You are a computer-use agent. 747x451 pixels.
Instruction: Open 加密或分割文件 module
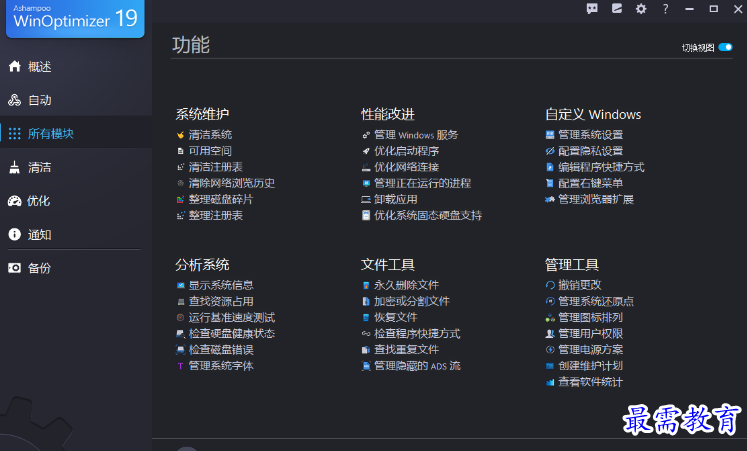[x=412, y=301]
